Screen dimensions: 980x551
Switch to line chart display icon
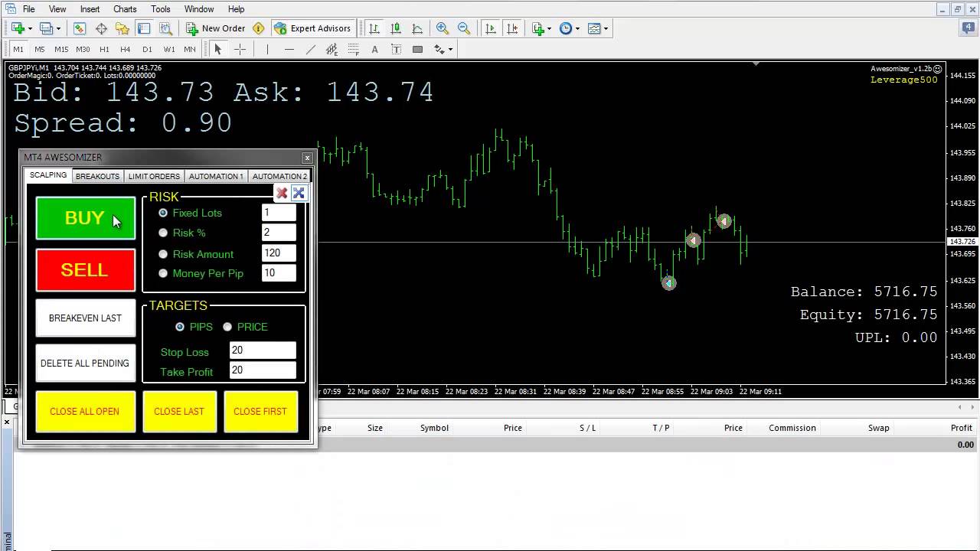[417, 28]
